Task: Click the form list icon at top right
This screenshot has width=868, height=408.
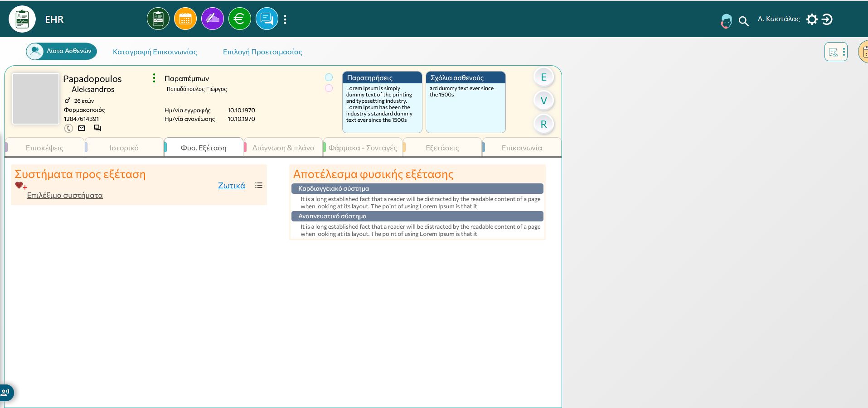Action: pos(833,52)
